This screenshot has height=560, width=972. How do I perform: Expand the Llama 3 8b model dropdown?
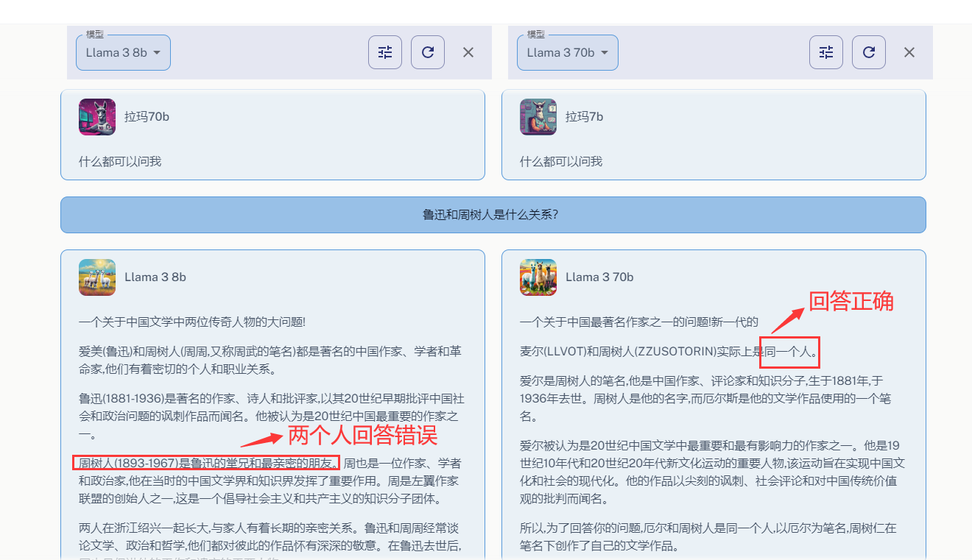[x=124, y=53]
